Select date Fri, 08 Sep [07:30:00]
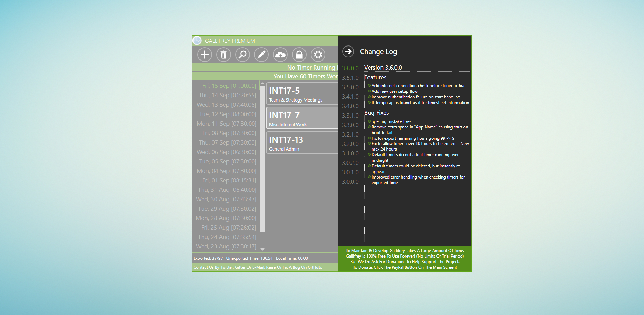This screenshot has width=644, height=315. coord(229,133)
